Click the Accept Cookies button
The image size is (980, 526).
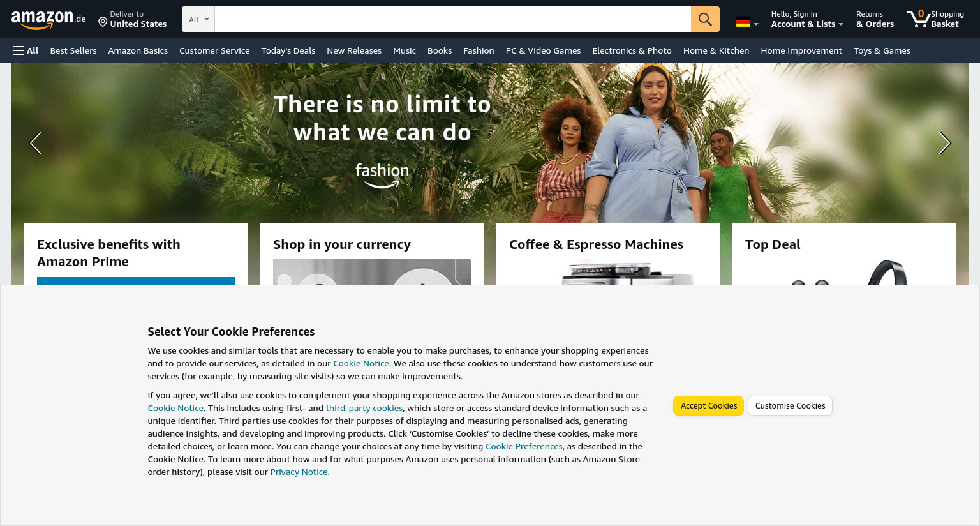[708, 405]
